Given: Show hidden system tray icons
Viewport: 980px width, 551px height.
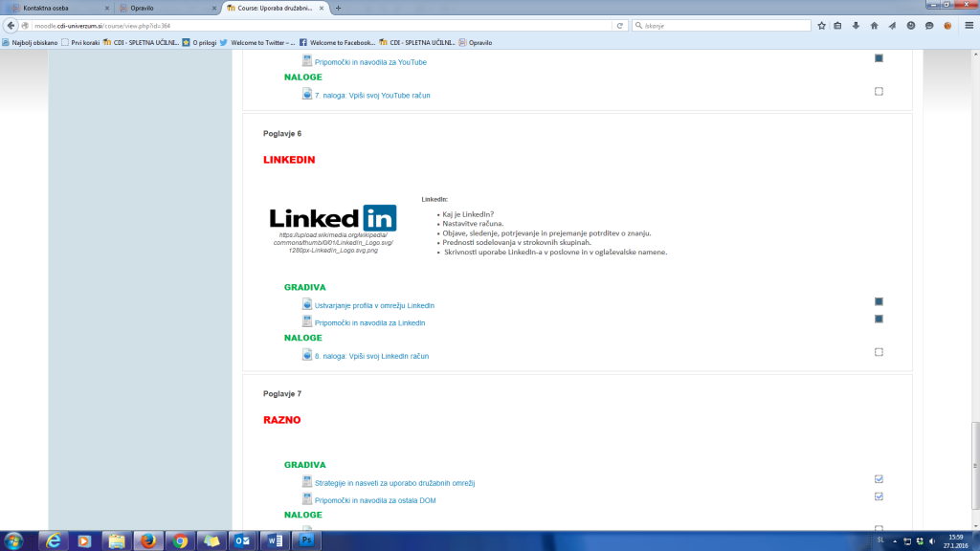Looking at the screenshot, I should tap(895, 540).
